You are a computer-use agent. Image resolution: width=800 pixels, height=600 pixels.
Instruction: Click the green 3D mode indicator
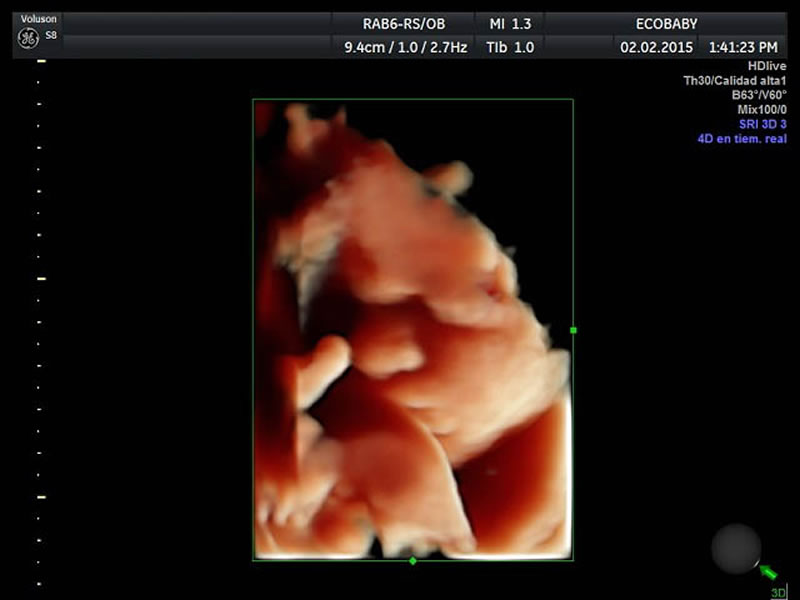(x=778, y=592)
